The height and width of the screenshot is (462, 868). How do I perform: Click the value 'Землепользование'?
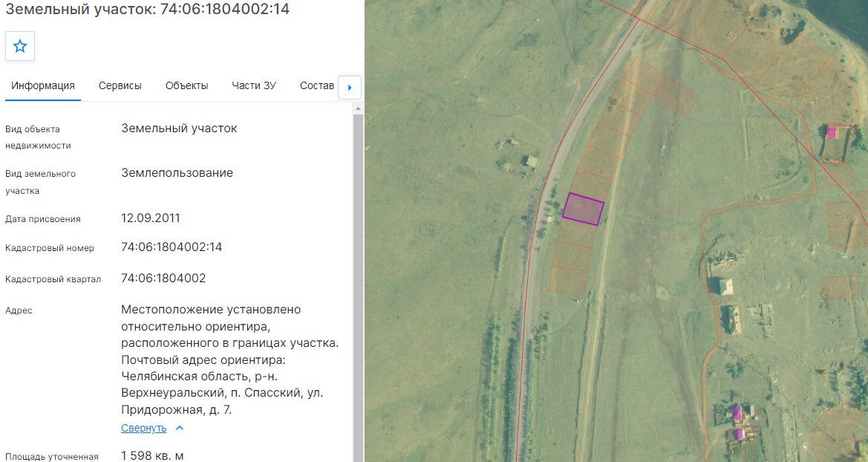(177, 173)
